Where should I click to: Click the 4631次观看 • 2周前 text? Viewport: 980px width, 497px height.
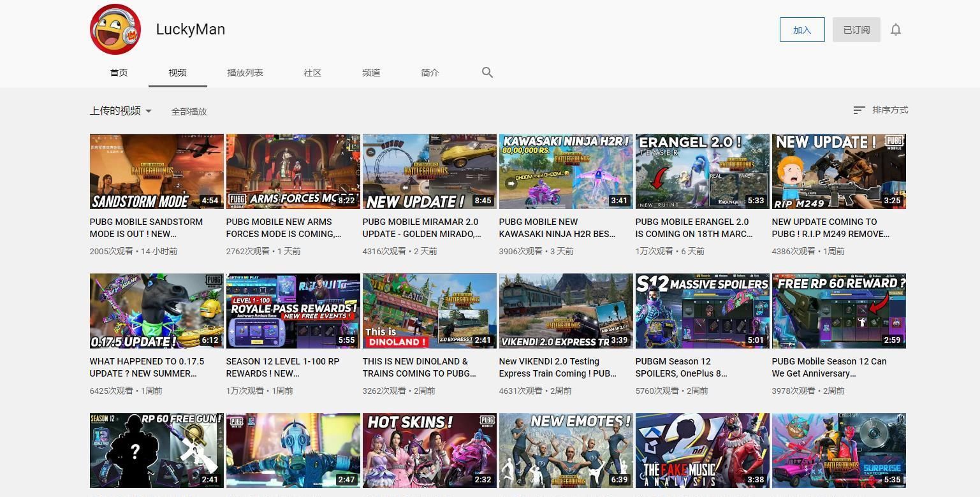pyautogui.click(x=536, y=391)
